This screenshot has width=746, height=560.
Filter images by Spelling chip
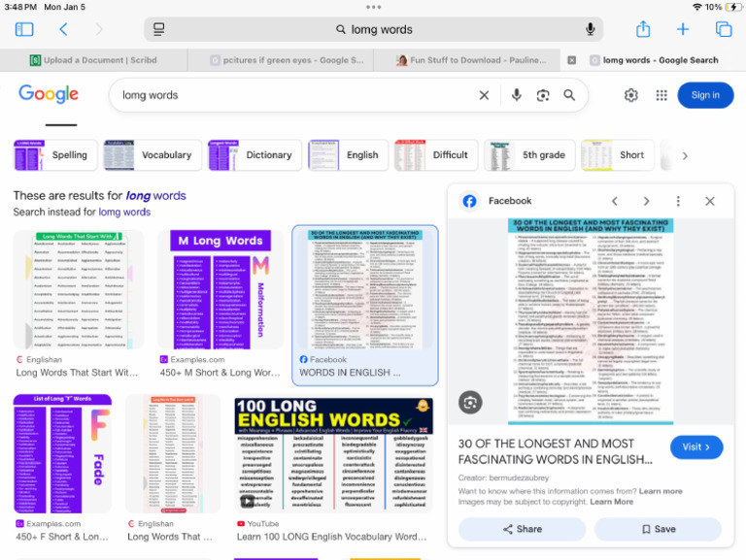pos(55,155)
